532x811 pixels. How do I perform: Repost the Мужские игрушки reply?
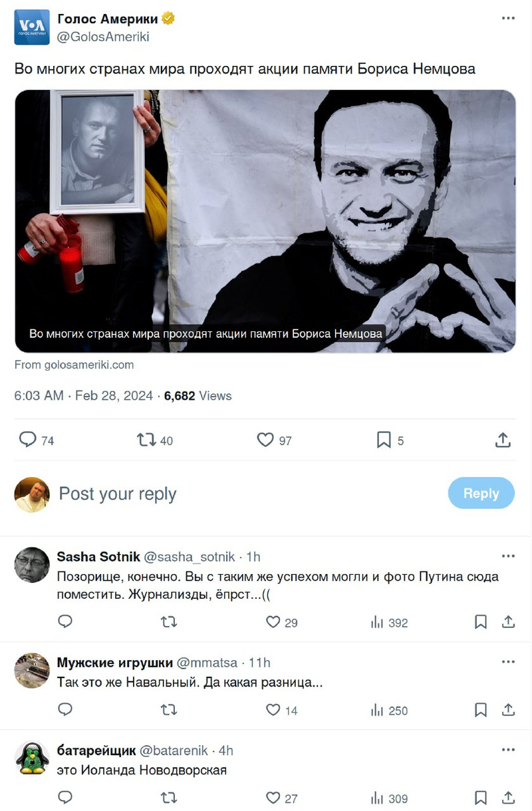tap(169, 710)
